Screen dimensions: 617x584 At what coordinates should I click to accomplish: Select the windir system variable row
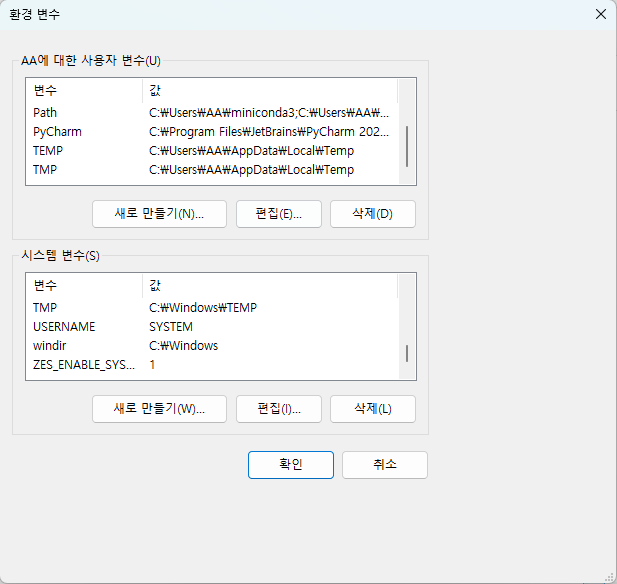click(212, 346)
